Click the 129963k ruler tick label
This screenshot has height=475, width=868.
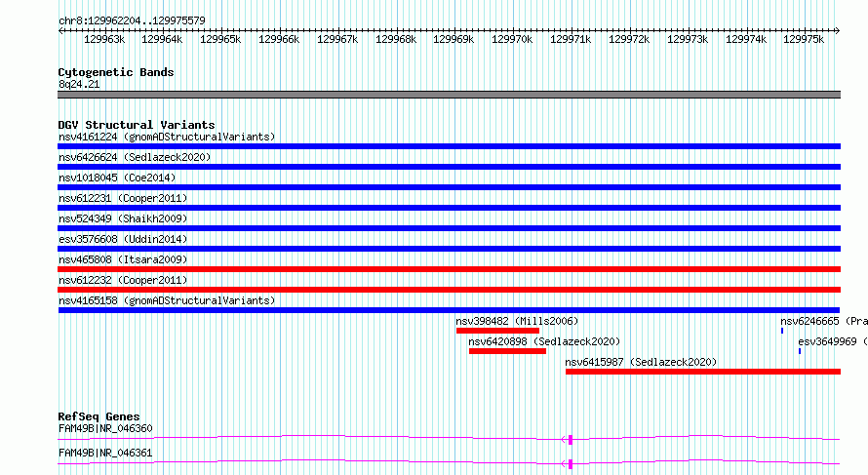[104, 39]
